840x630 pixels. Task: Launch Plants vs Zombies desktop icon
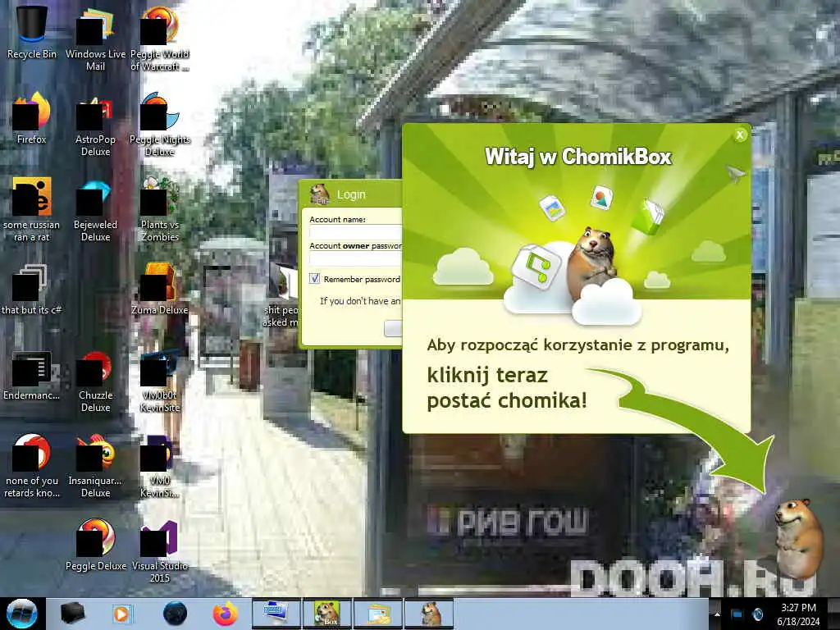[160, 209]
